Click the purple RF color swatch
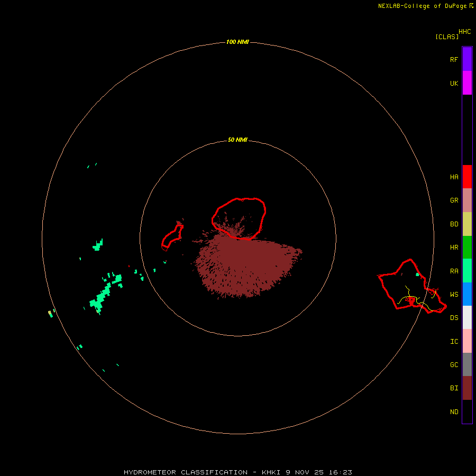The width and height of the screenshot is (476, 476). (x=467, y=59)
